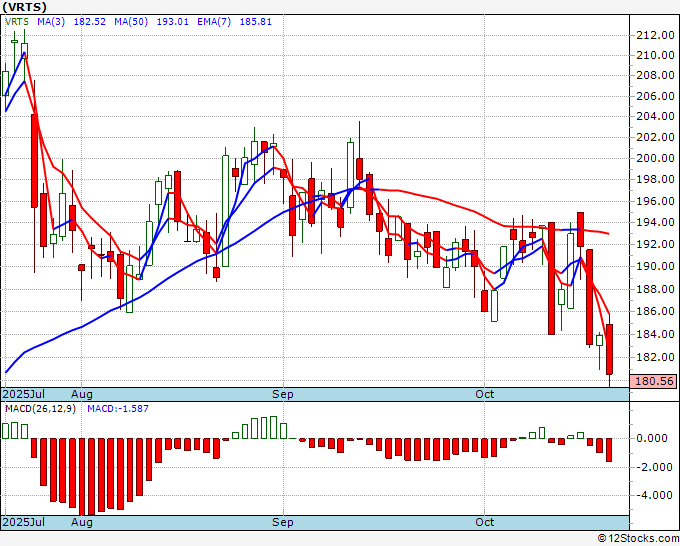The width and height of the screenshot is (680, 546).
Task: Click Sep on the MACD panel axis
Action: (283, 522)
